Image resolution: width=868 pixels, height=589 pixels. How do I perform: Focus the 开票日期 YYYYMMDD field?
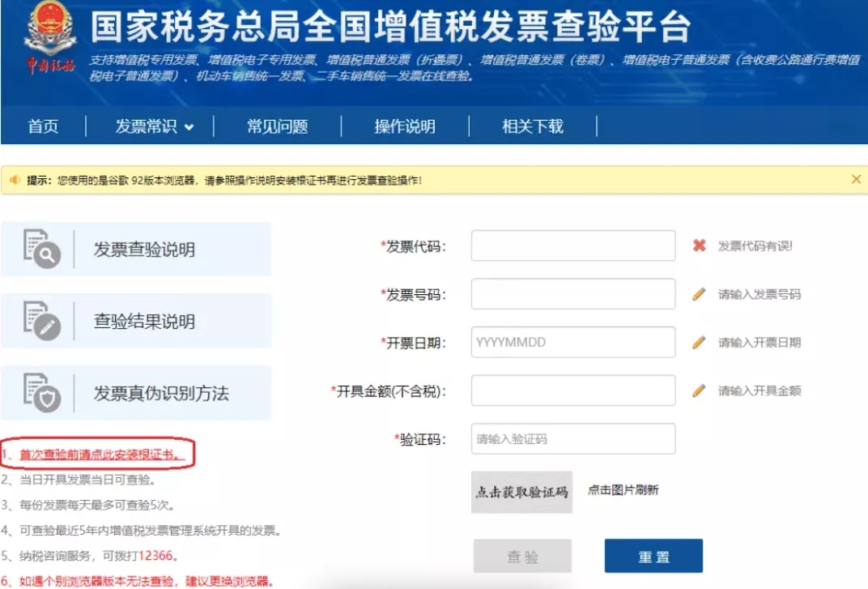tap(573, 342)
